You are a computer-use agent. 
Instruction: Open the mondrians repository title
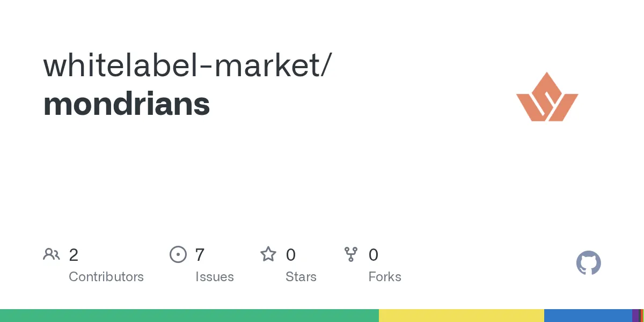127,104
